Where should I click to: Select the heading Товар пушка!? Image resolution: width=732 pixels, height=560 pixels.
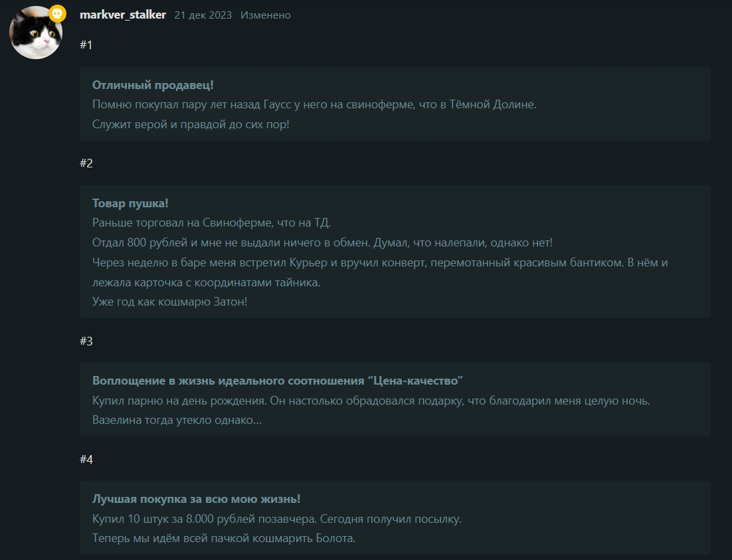(x=130, y=203)
